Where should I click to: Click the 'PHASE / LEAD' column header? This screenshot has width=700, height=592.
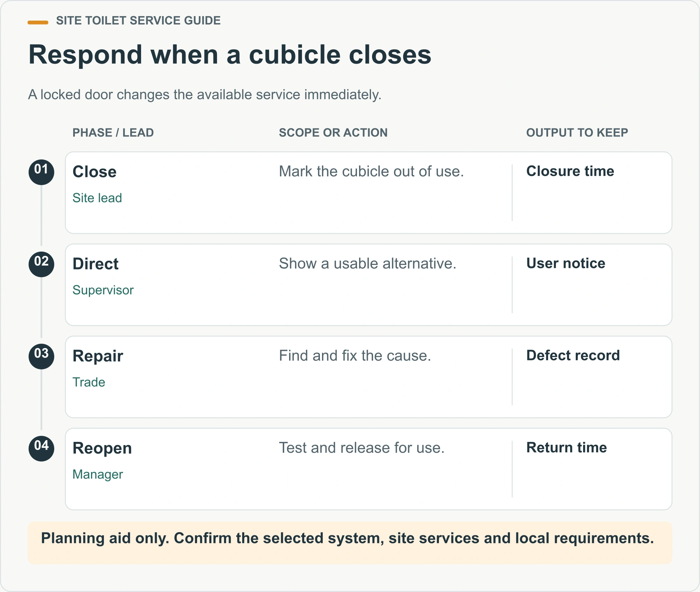(x=113, y=133)
